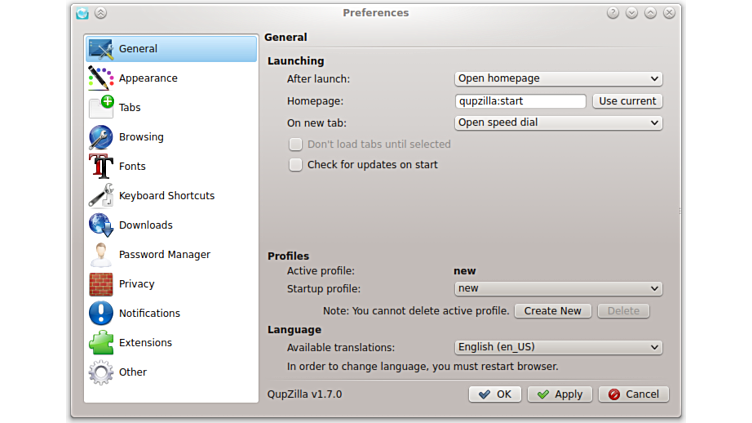Open Available translations language dropdown
Image resolution: width=752 pixels, height=423 pixels.
(x=558, y=348)
